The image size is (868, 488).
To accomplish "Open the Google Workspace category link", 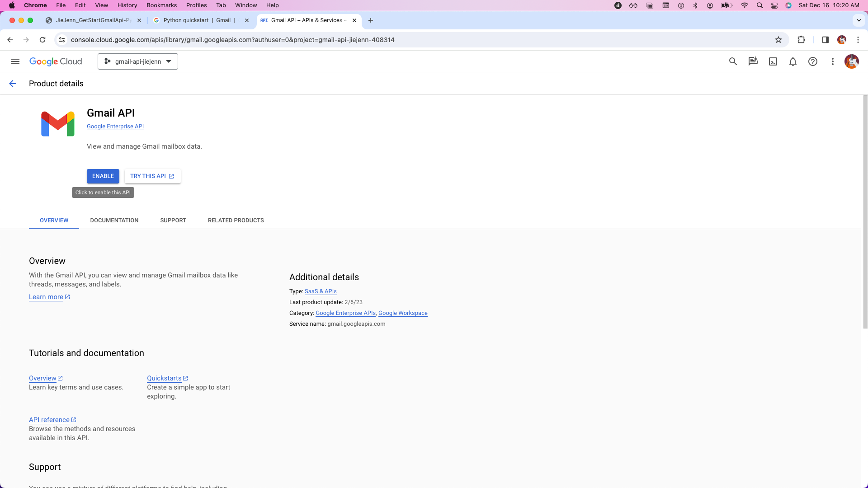I will pyautogui.click(x=403, y=313).
